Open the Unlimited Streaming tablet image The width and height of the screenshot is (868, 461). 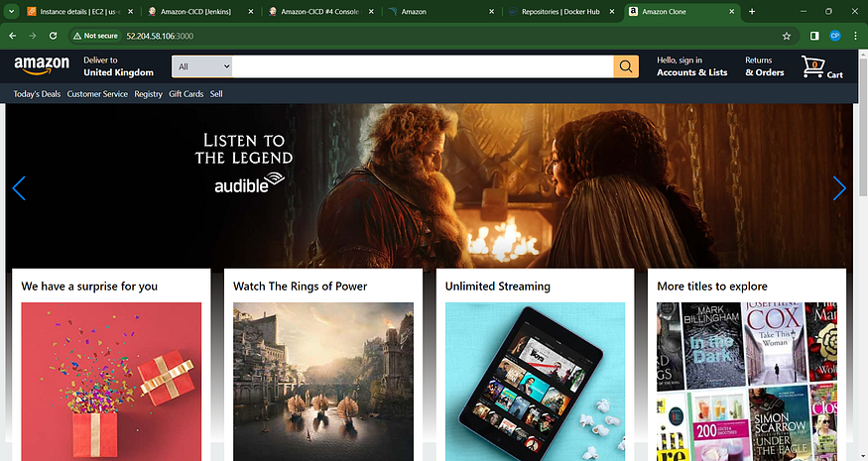pos(536,382)
